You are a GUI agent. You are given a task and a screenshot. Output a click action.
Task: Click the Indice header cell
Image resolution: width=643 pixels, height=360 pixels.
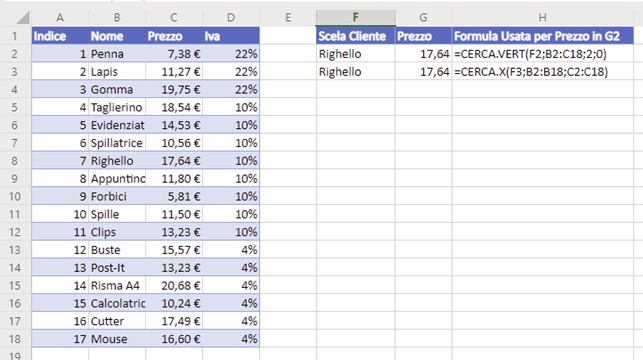60,36
